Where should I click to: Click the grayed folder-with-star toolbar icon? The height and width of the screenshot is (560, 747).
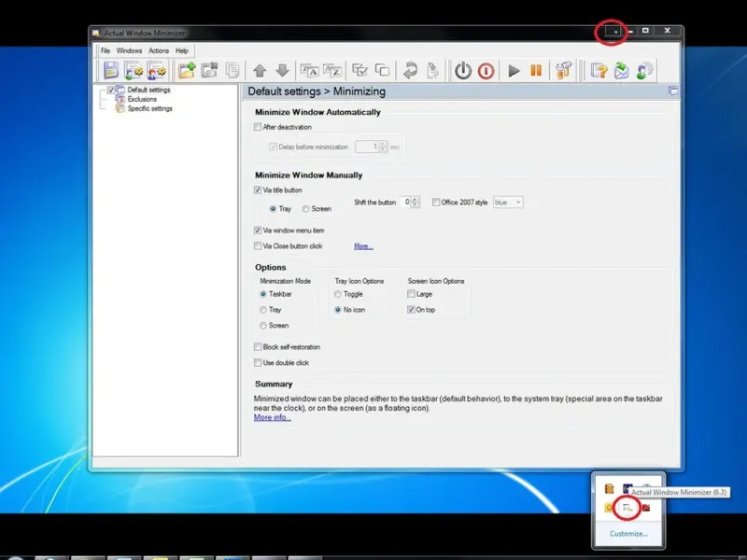point(209,71)
